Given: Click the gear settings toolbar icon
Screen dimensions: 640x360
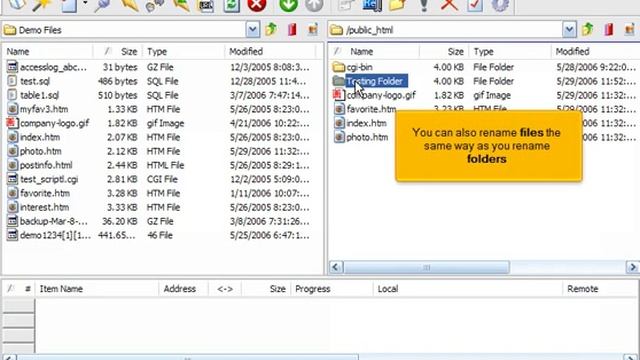Looking at the screenshot, I should coord(500,5).
